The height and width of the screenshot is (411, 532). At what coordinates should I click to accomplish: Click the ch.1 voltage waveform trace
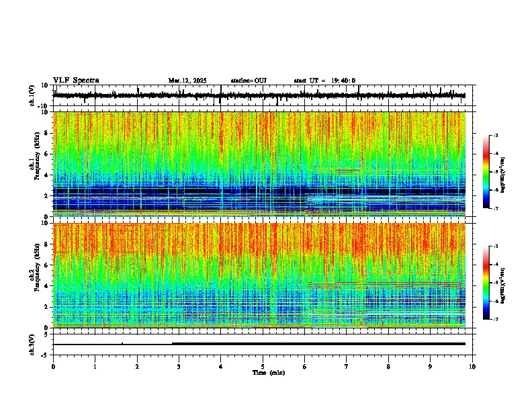[259, 95]
